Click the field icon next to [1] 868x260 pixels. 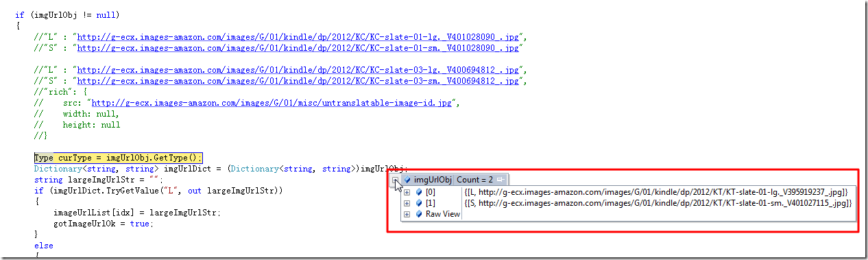pos(419,203)
